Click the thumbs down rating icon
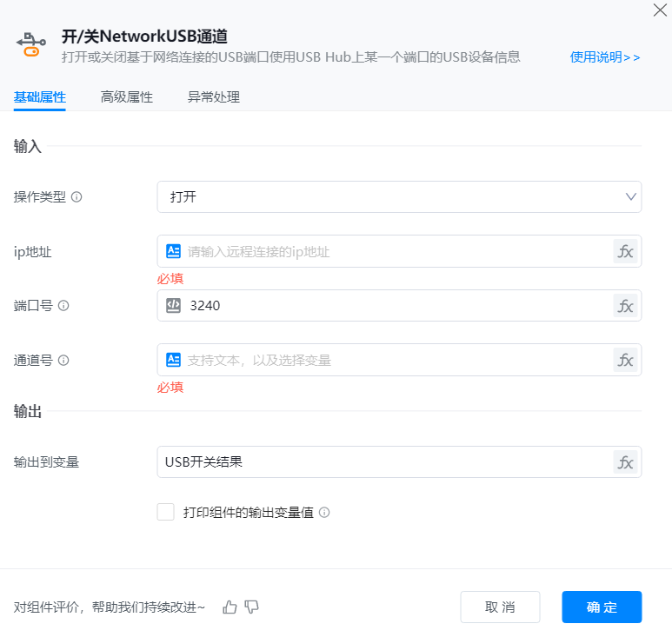 252,607
